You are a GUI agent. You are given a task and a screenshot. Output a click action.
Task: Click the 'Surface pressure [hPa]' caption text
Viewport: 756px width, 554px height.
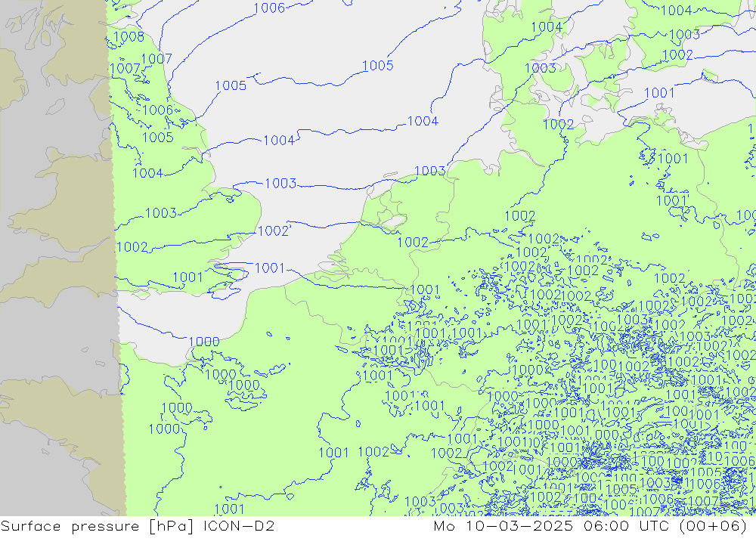[98, 526]
